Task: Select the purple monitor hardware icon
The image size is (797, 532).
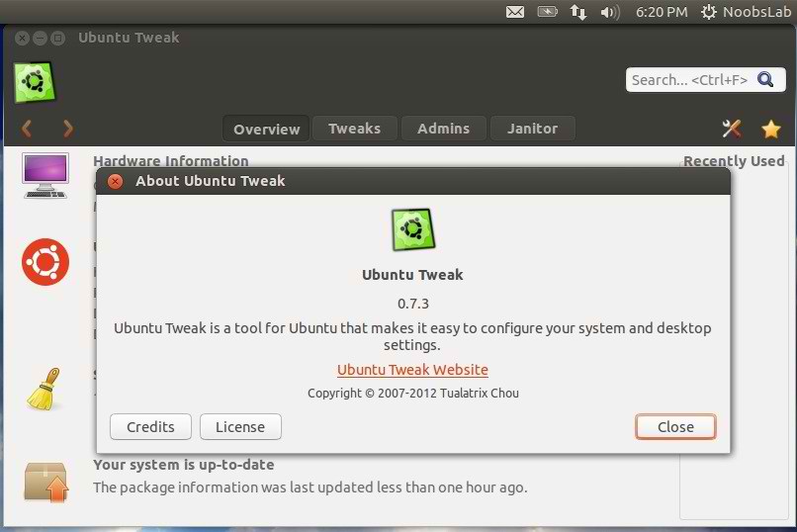Action: pyautogui.click(x=45, y=176)
